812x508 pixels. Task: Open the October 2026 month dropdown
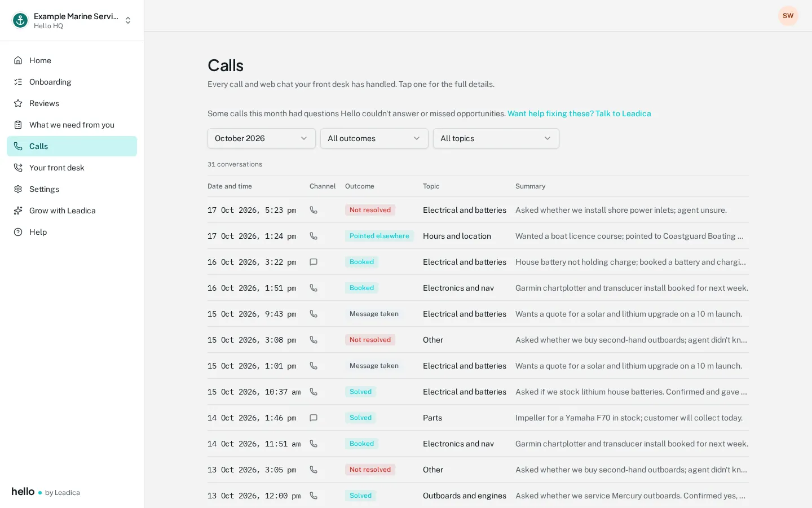pos(262,138)
